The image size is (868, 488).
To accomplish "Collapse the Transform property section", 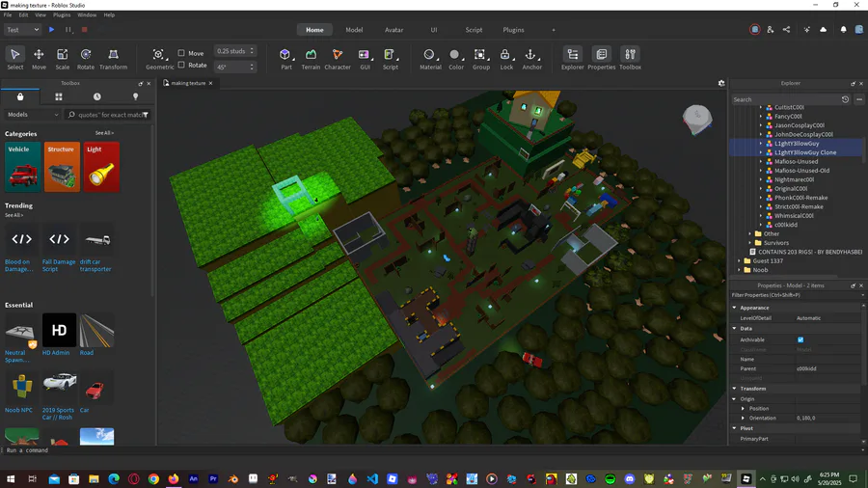I will point(735,389).
